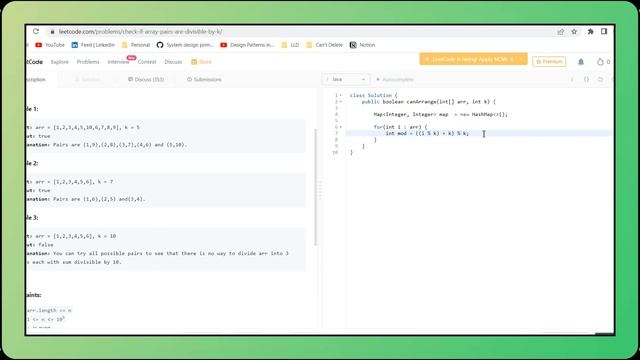Image resolution: width=640 pixels, height=360 pixels.
Task: Switch to the Submissions tab
Action: click(204, 80)
